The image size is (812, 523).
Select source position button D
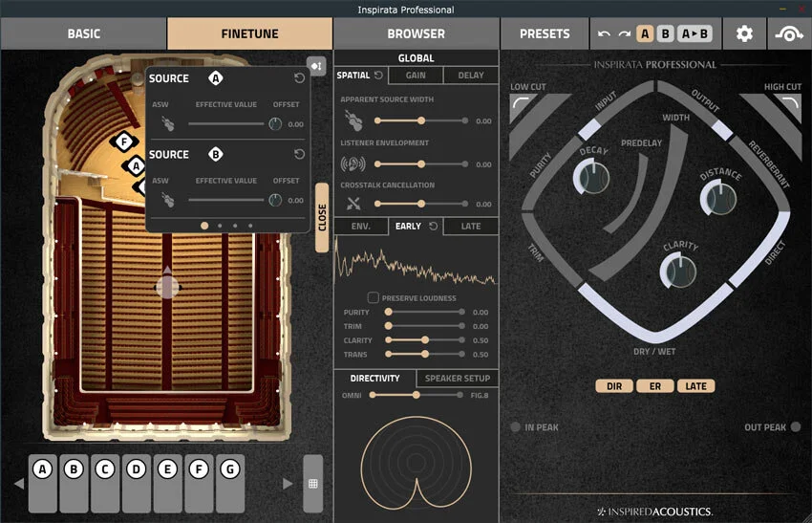coord(137,484)
